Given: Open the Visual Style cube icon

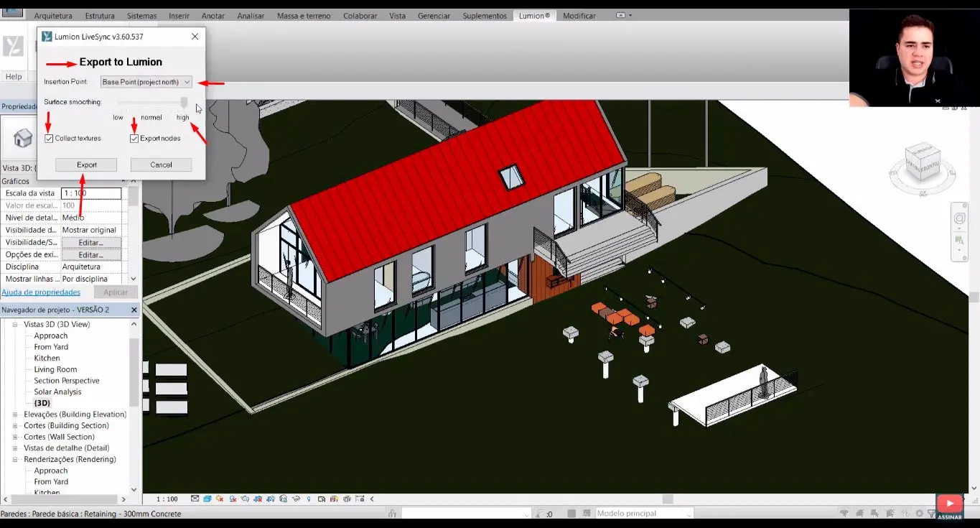Looking at the screenshot, I should pos(207,499).
